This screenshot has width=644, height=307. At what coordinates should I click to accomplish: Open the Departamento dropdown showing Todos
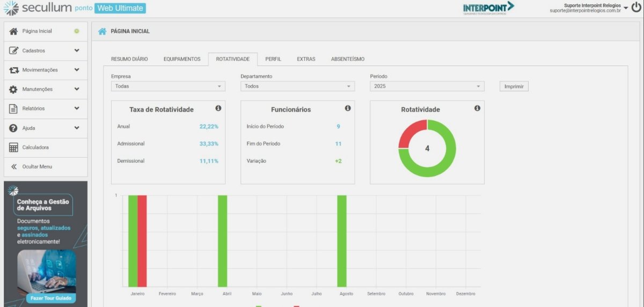pos(297,86)
